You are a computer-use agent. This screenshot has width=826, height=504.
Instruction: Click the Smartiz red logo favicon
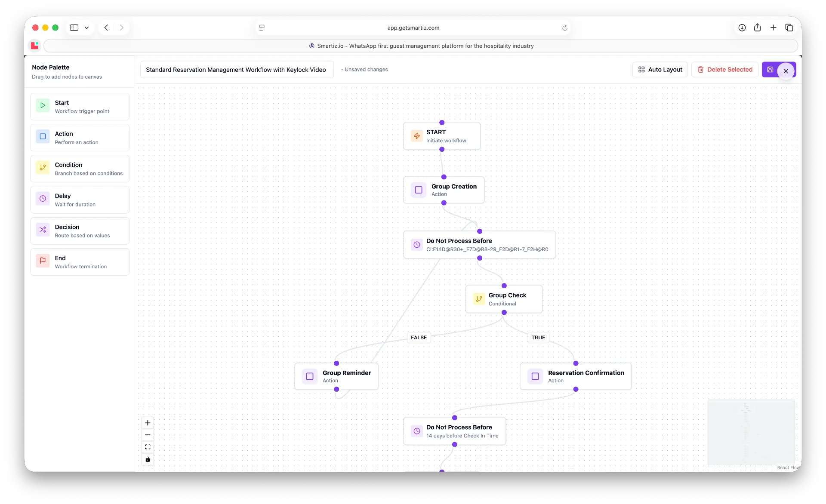click(34, 45)
